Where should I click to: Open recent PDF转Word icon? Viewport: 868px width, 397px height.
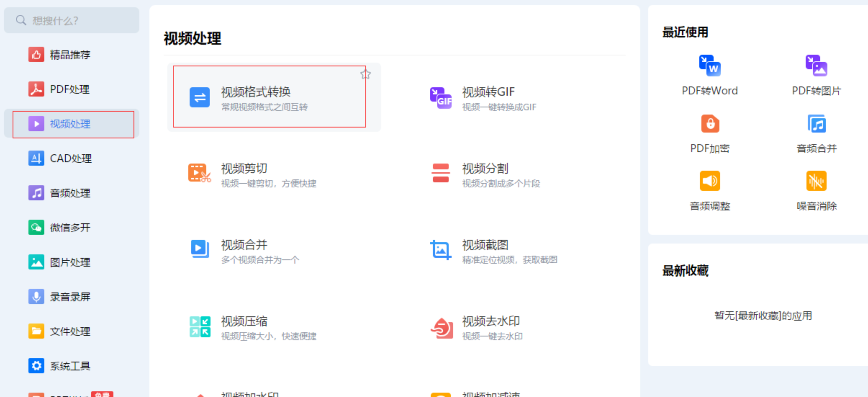pos(710,66)
